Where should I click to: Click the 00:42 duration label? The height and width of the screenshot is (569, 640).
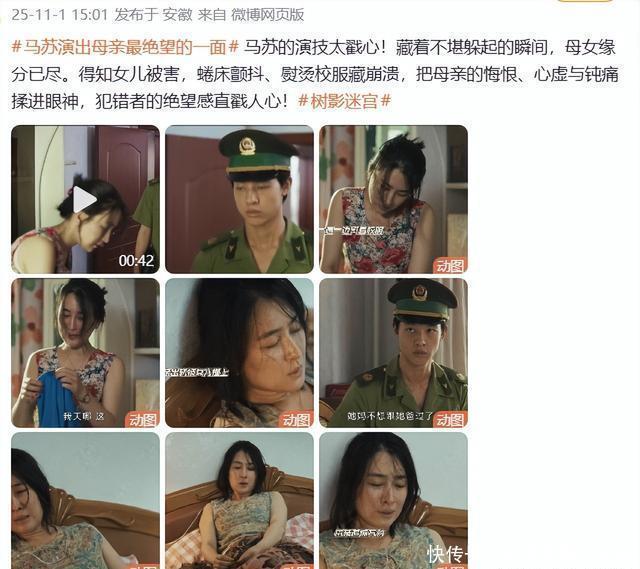pos(136,260)
